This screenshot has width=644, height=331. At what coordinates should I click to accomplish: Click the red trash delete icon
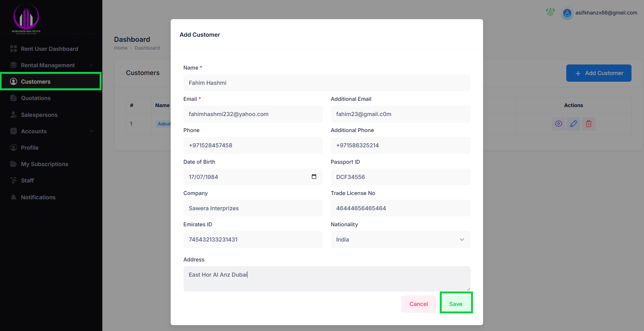588,124
